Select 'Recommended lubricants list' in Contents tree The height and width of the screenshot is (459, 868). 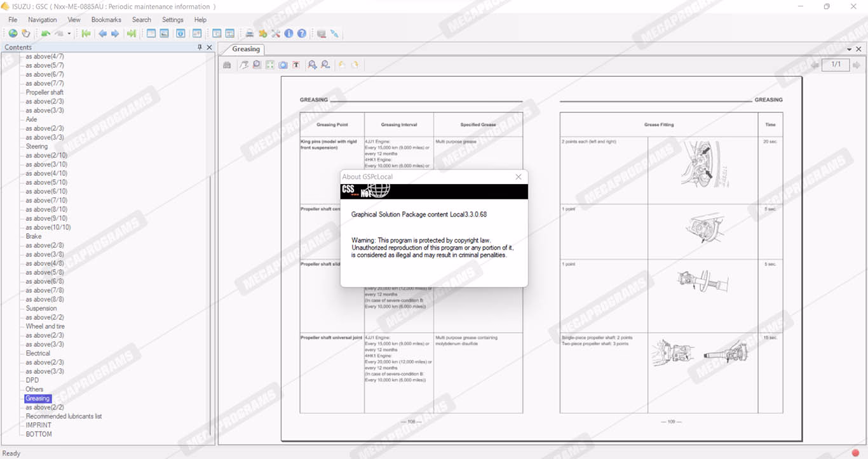pos(64,416)
